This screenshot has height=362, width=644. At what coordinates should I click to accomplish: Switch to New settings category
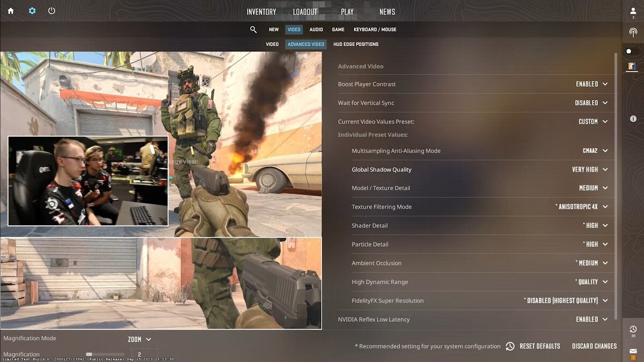(x=274, y=29)
